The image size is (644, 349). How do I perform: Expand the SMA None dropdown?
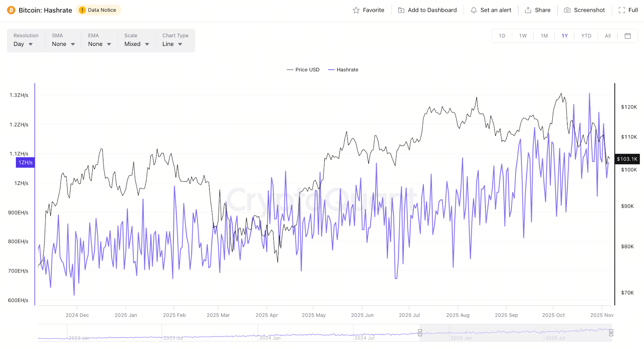(x=63, y=44)
